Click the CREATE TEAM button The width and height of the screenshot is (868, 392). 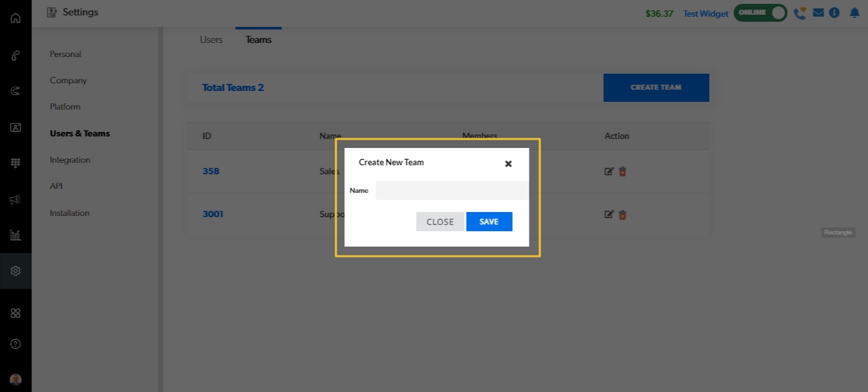(656, 88)
